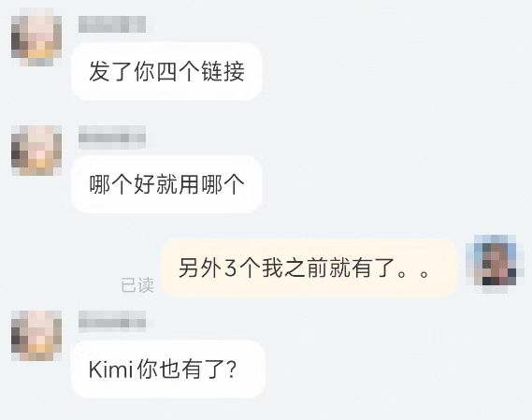Click blurred username above second message
This screenshot has width=532, height=420.
[112, 138]
